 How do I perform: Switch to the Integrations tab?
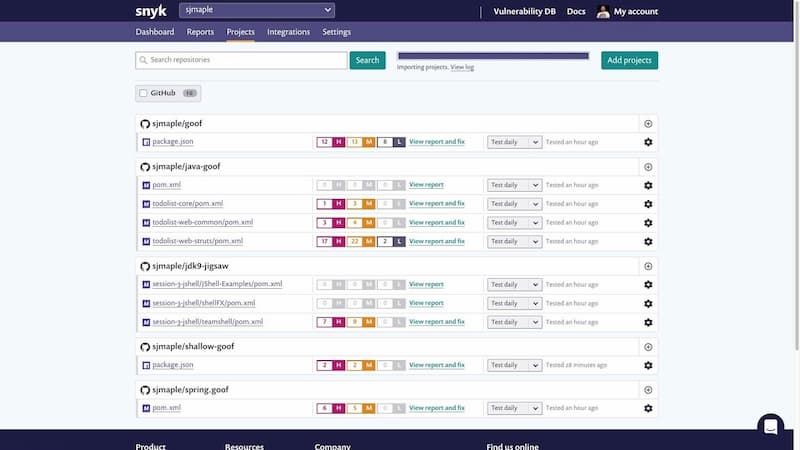click(288, 32)
